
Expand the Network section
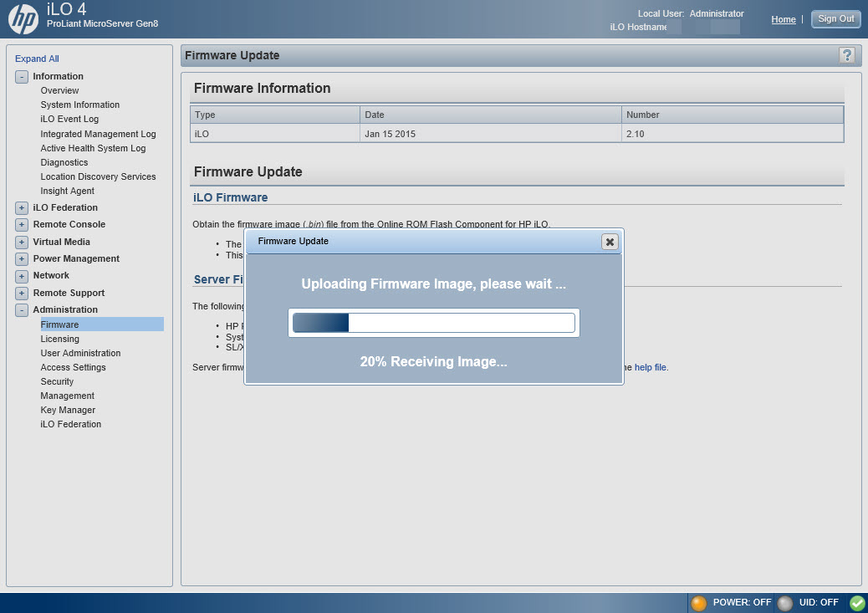pyautogui.click(x=22, y=276)
